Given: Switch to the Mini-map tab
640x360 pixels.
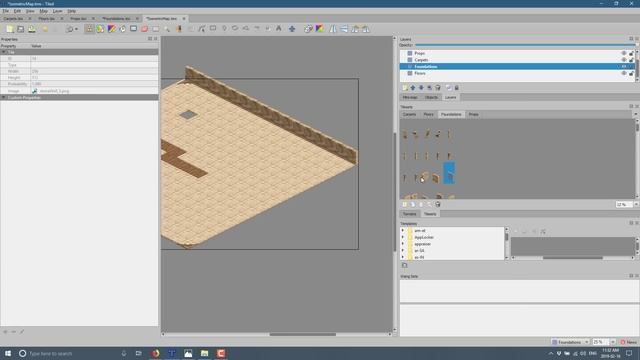Looking at the screenshot, I should pos(410,98).
